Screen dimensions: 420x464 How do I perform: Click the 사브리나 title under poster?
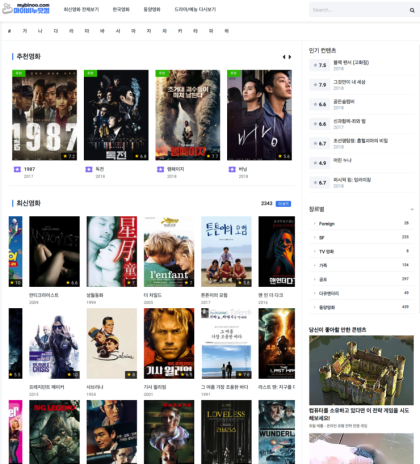click(x=95, y=387)
